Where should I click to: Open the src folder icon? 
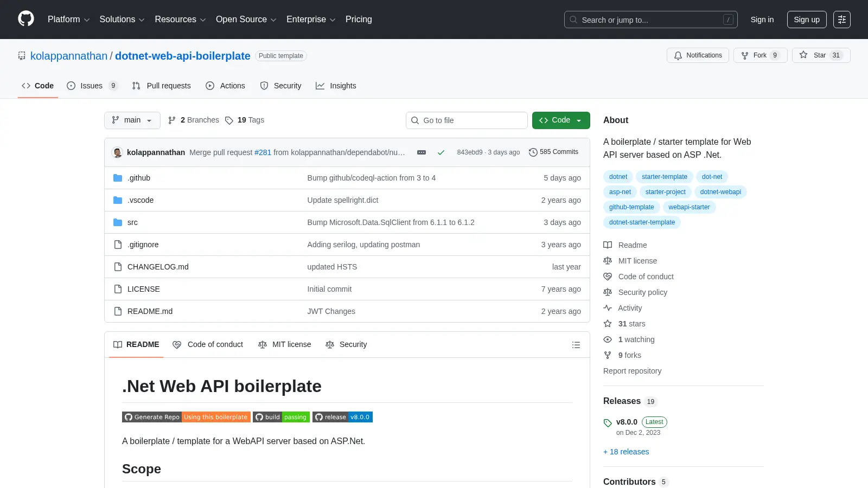118,222
